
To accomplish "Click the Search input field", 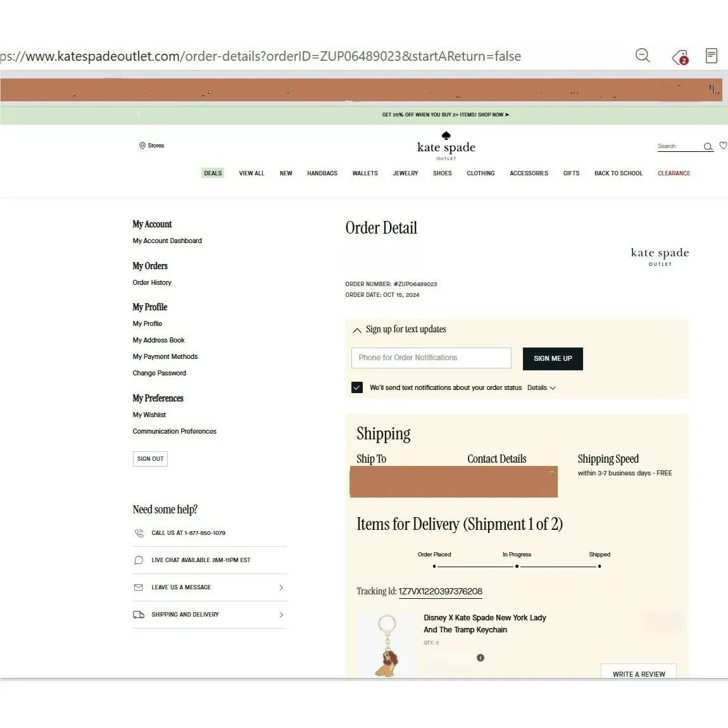I will tap(679, 146).
